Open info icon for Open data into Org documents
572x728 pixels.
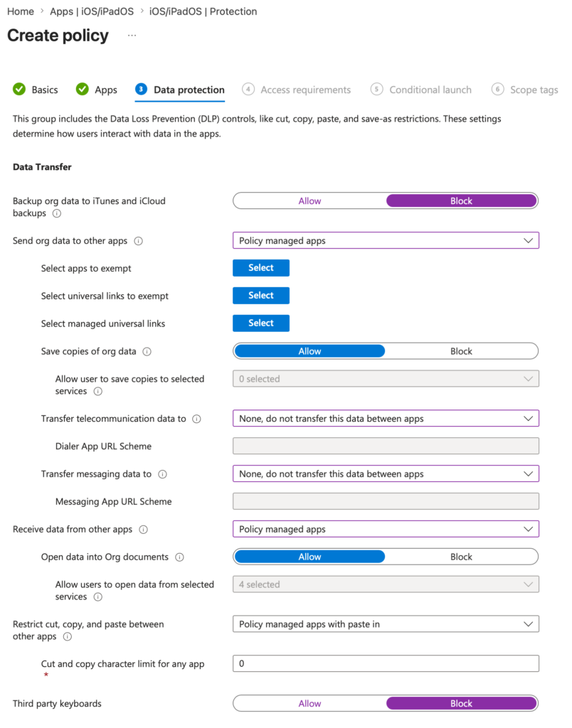tap(179, 557)
